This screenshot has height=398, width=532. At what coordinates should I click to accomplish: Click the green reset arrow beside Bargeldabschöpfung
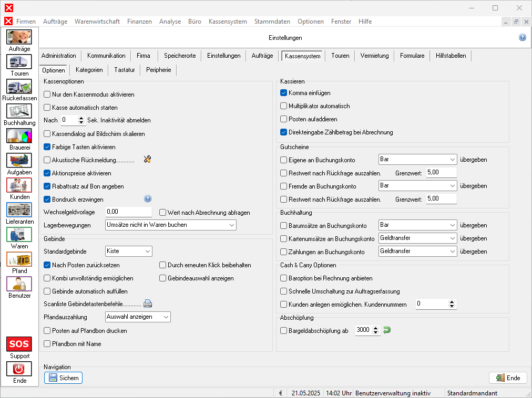(387, 330)
